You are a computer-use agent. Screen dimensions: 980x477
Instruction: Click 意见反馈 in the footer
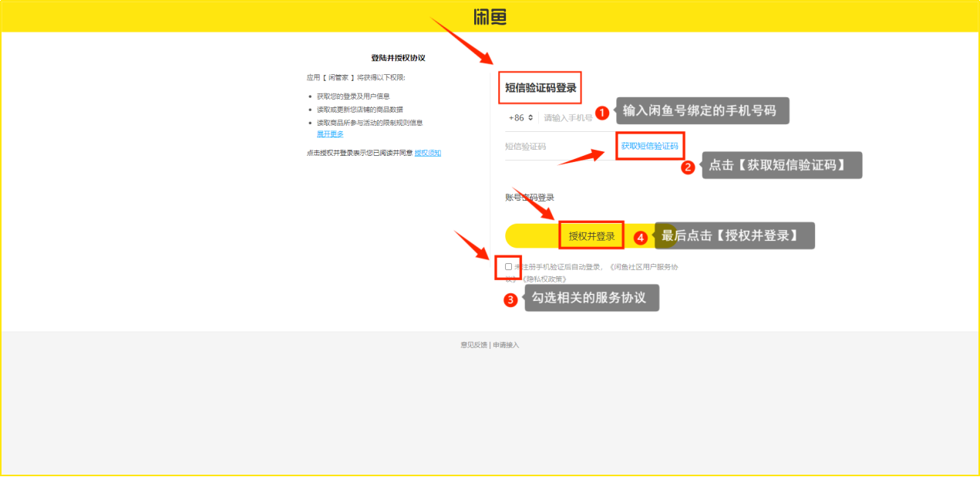[x=473, y=345]
